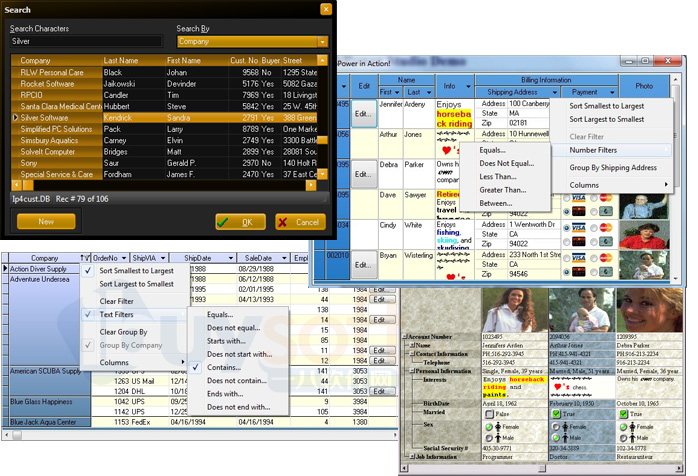698x476 pixels.
Task: Select the Sony company row
Action: pyautogui.click(x=165, y=163)
